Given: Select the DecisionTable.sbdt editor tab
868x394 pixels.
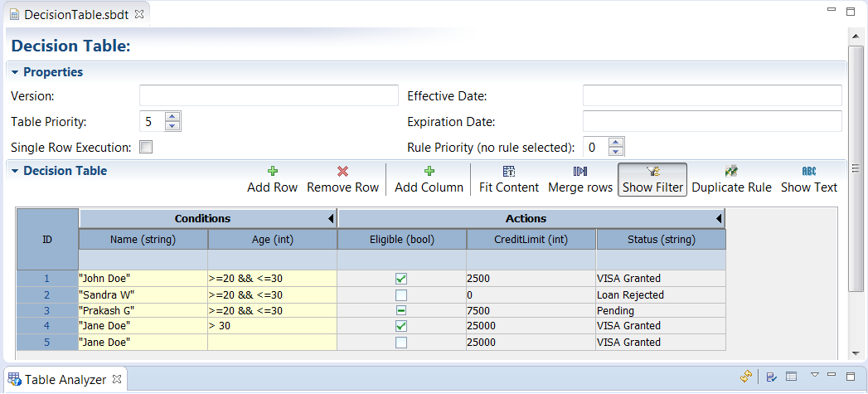Looking at the screenshot, I should tap(76, 14).
